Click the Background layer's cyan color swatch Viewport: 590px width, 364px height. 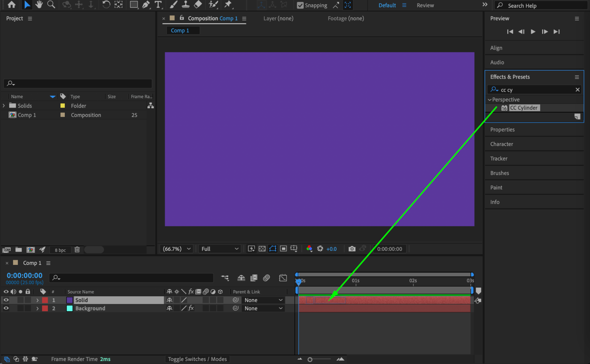click(70, 308)
